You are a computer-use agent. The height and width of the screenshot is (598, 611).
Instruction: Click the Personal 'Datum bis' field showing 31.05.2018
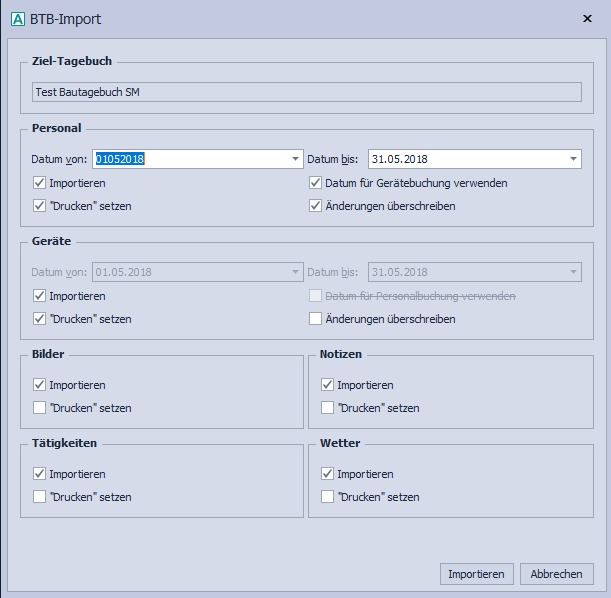(465, 159)
